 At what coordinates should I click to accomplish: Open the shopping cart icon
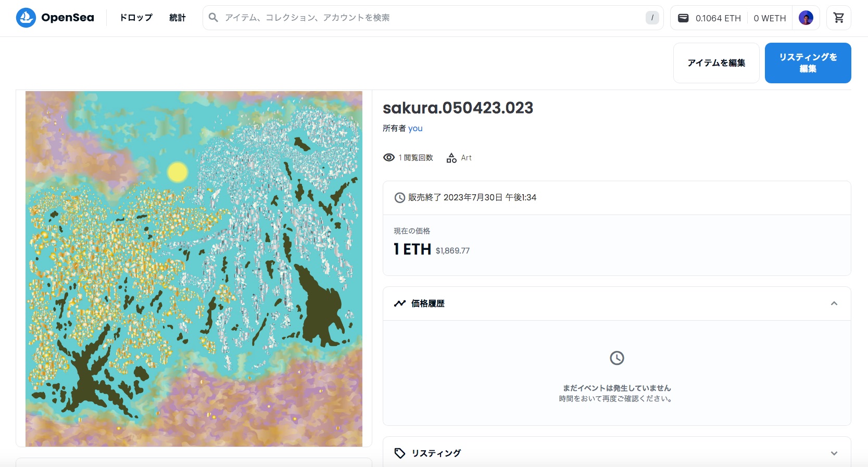(838, 18)
